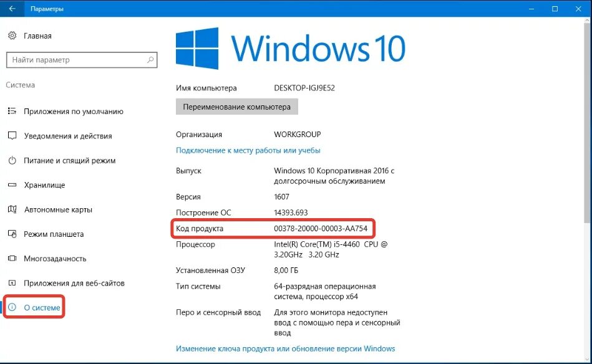Go to Главная settings home
Viewport: 592px width, 364px height.
37,36
